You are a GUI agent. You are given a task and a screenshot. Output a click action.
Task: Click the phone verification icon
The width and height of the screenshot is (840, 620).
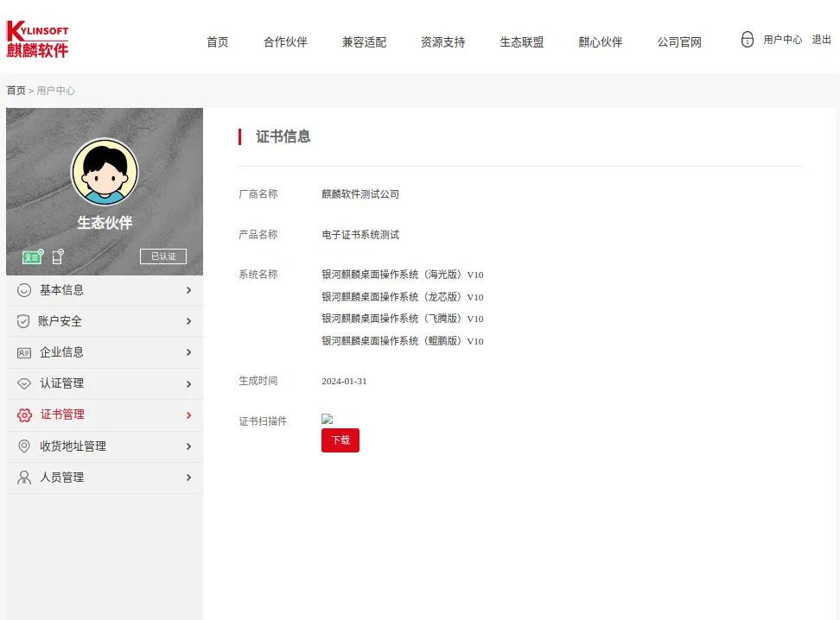point(58,256)
